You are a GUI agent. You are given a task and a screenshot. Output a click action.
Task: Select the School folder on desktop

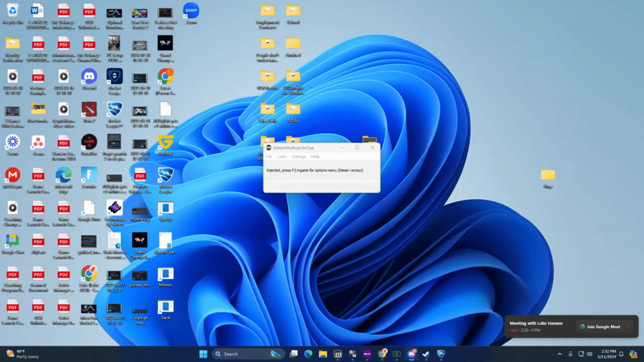point(293,14)
